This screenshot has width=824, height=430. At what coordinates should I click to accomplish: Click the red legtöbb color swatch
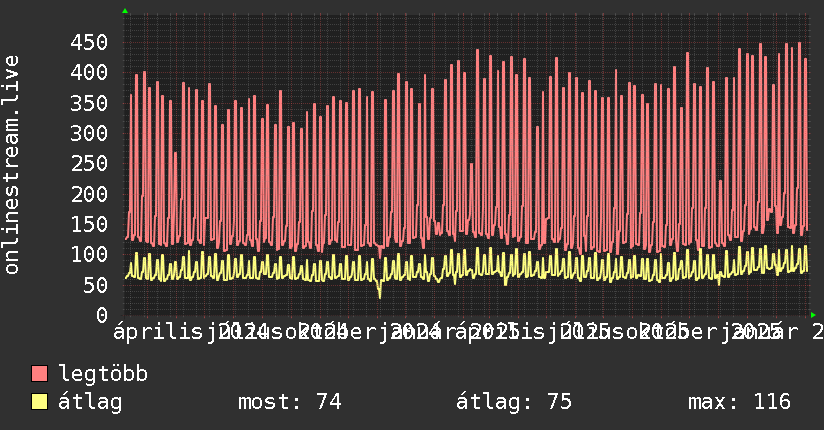click(x=39, y=373)
